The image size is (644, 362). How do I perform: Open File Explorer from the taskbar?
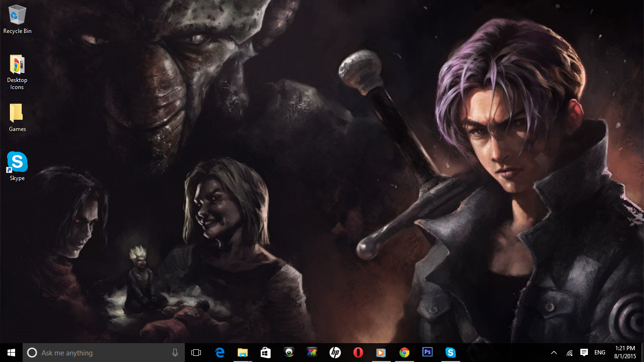(x=243, y=353)
